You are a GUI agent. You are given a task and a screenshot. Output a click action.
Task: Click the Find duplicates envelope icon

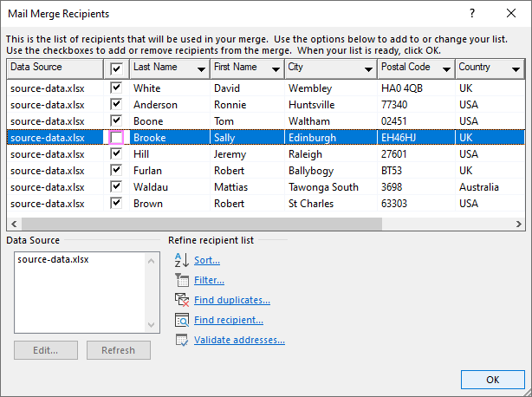pyautogui.click(x=182, y=300)
